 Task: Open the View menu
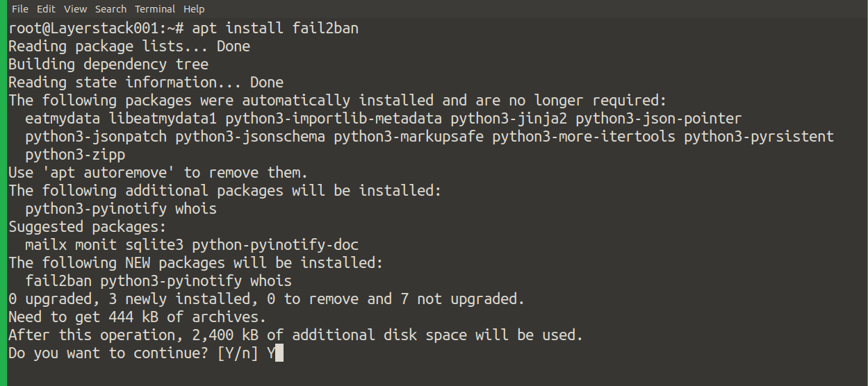click(75, 9)
